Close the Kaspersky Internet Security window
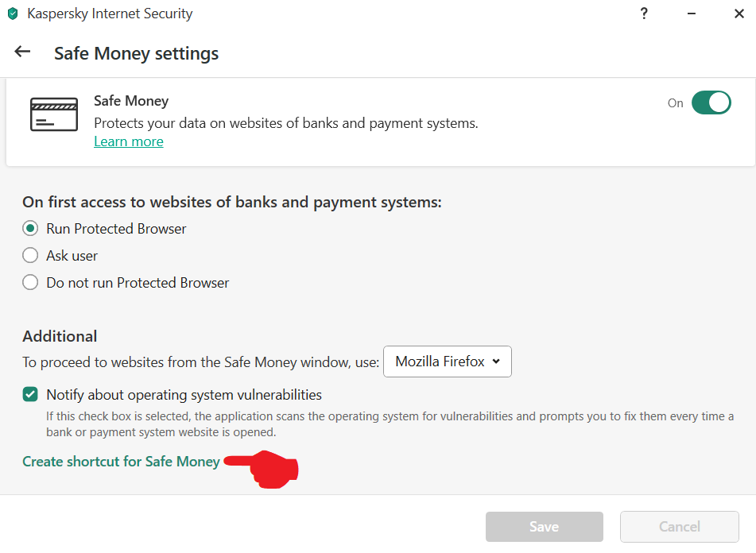The height and width of the screenshot is (553, 756). 738,14
